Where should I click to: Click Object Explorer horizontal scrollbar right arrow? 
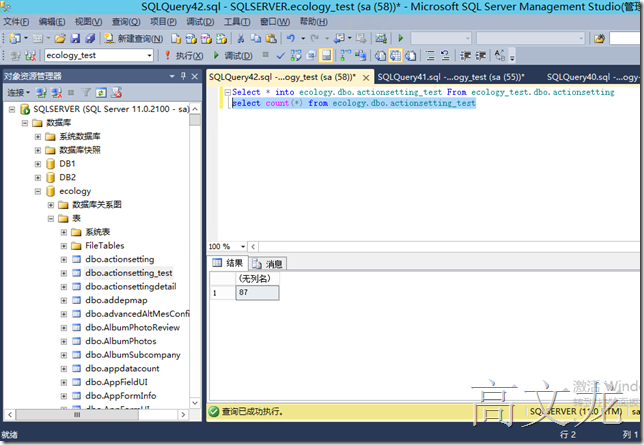183,415
